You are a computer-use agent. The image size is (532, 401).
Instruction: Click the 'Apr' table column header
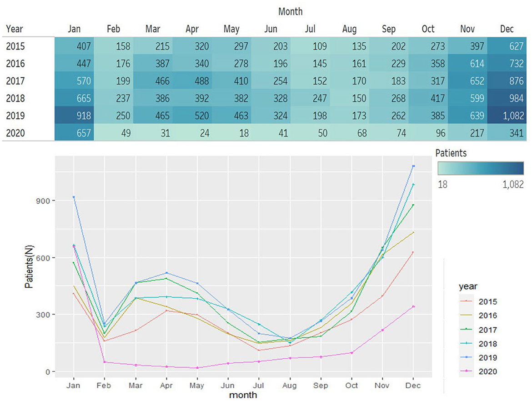click(192, 29)
